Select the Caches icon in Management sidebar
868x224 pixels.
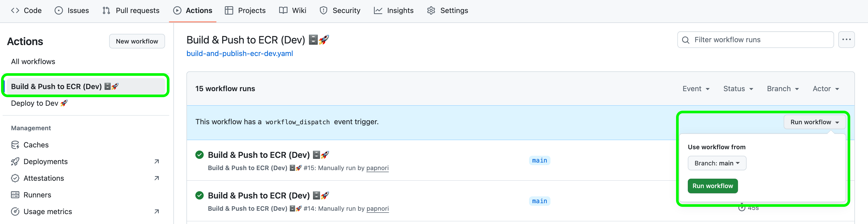(15, 145)
